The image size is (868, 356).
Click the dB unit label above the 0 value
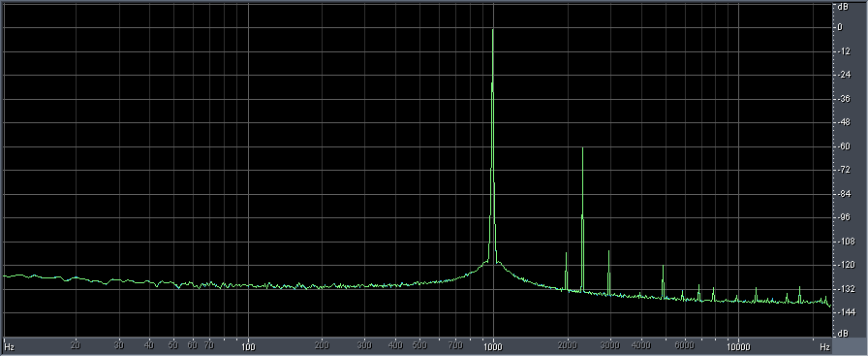843,7
